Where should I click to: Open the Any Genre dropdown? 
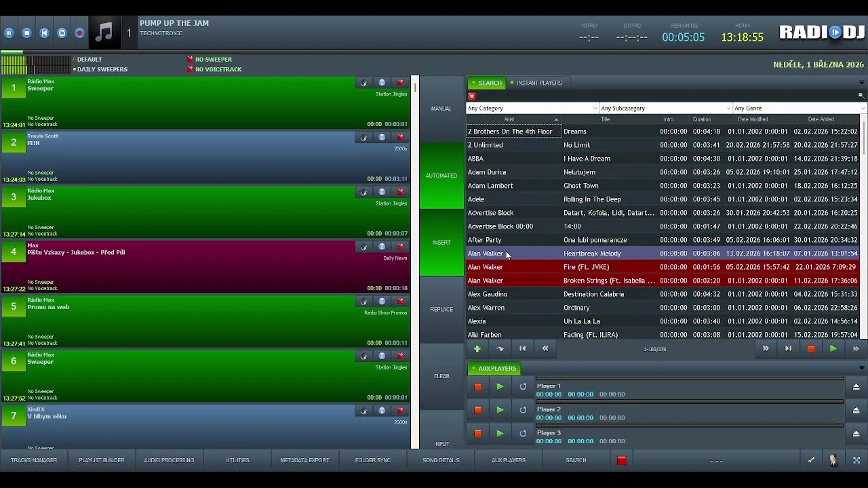(x=800, y=108)
